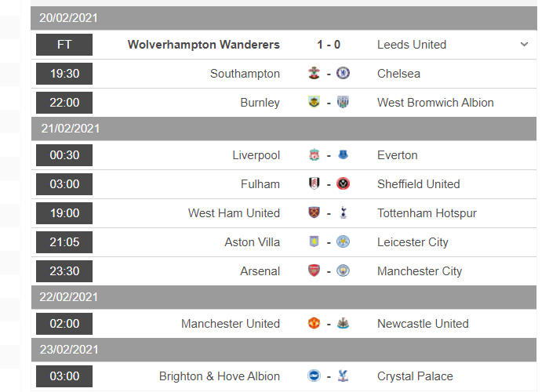Click the 1 - 0 final score
This screenshot has height=392, width=549.
click(329, 45)
